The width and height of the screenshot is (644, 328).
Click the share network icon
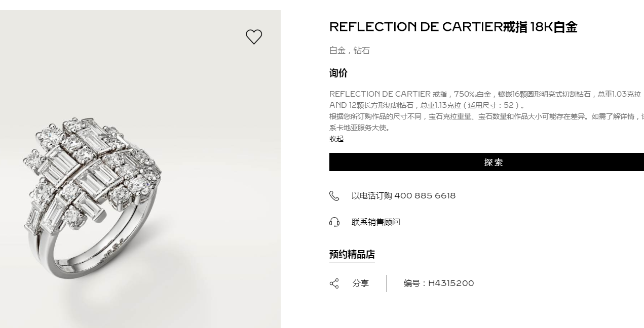pos(334,283)
